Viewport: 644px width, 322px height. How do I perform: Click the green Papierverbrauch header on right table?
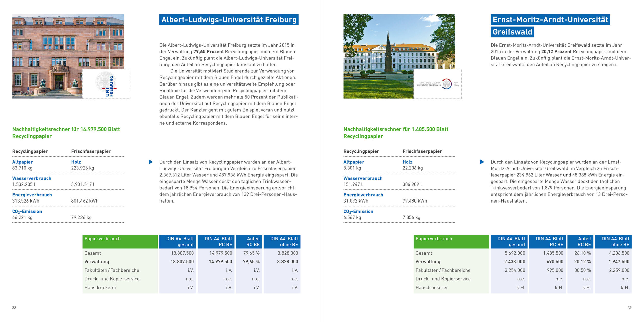pos(451,242)
